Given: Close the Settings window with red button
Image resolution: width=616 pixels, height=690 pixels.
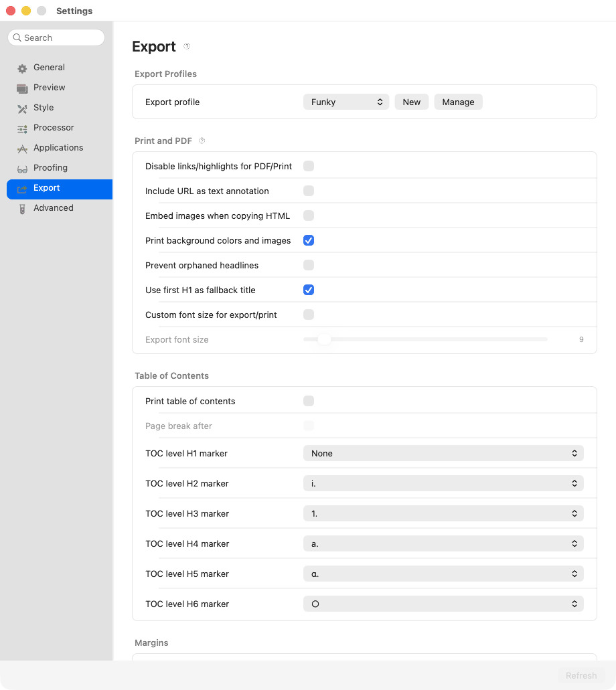Looking at the screenshot, I should [x=11, y=11].
